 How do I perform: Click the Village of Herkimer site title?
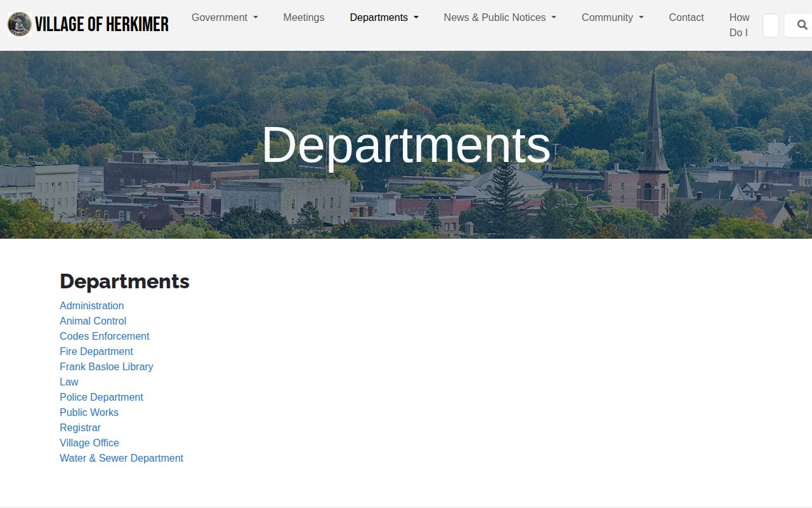[x=101, y=25]
